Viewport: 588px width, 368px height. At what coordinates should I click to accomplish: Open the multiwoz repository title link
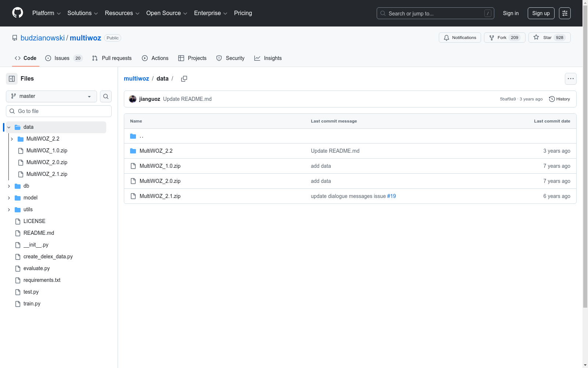pos(85,38)
